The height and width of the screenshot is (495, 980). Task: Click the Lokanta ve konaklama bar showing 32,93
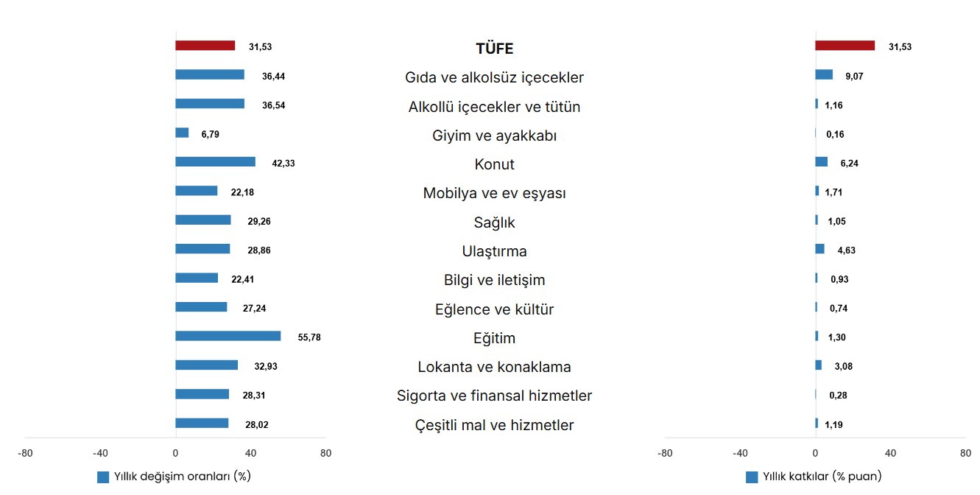pos(206,365)
